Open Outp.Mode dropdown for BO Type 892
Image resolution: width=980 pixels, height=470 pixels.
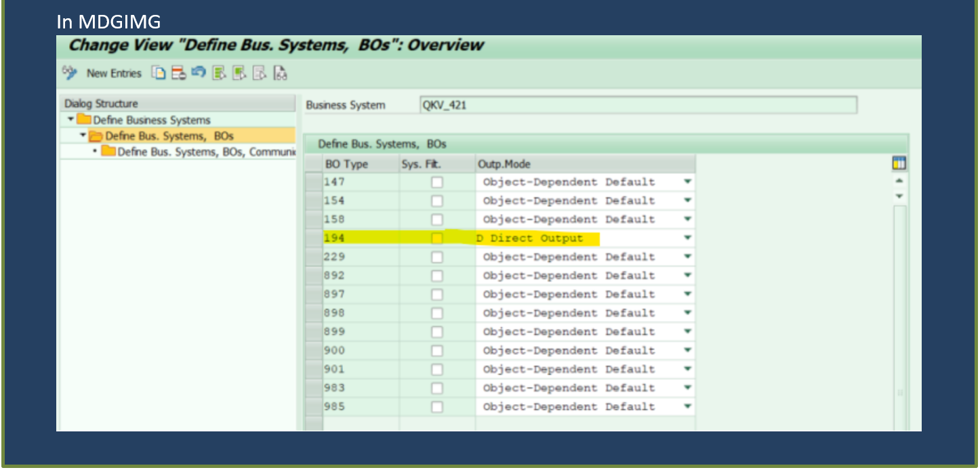coord(687,276)
